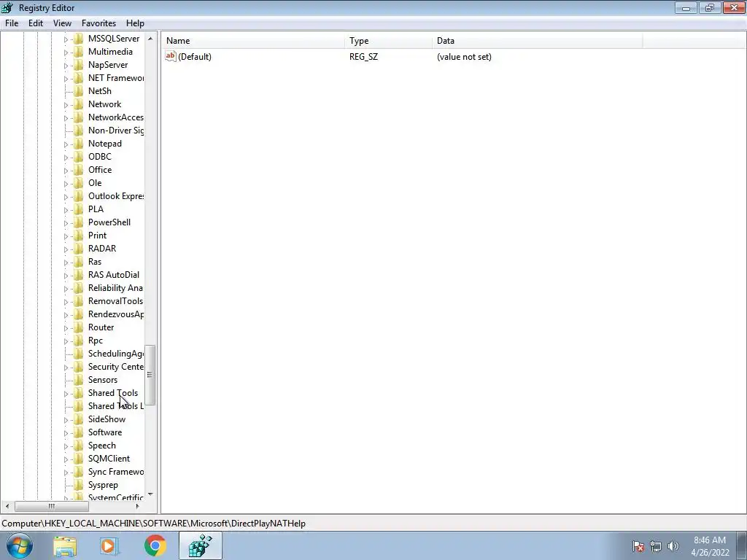Viewport: 747px width, 560px height.
Task: Select the Non-Driver Signing key
Action: pos(116,131)
